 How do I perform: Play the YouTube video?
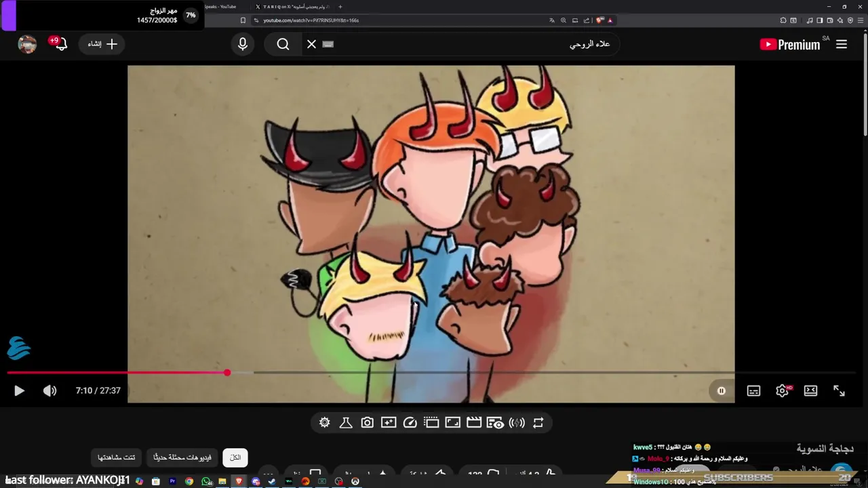click(x=19, y=390)
